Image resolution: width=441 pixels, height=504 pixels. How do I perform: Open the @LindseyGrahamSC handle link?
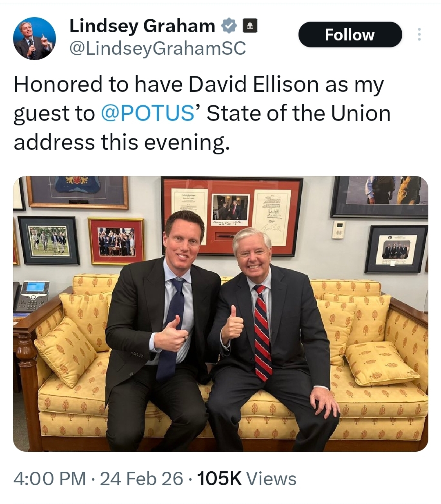click(x=158, y=49)
